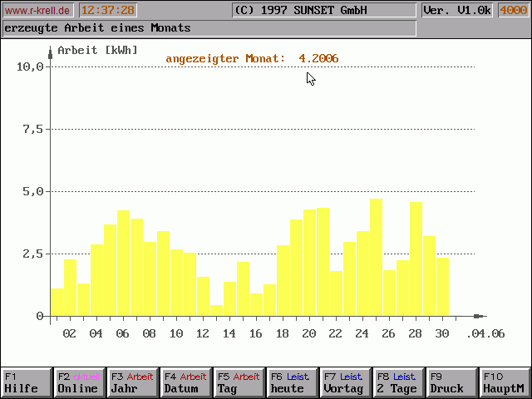Click the 'erzeugte Arbeit eines Monats' status bar
The height and width of the screenshot is (399, 532).
[208, 28]
